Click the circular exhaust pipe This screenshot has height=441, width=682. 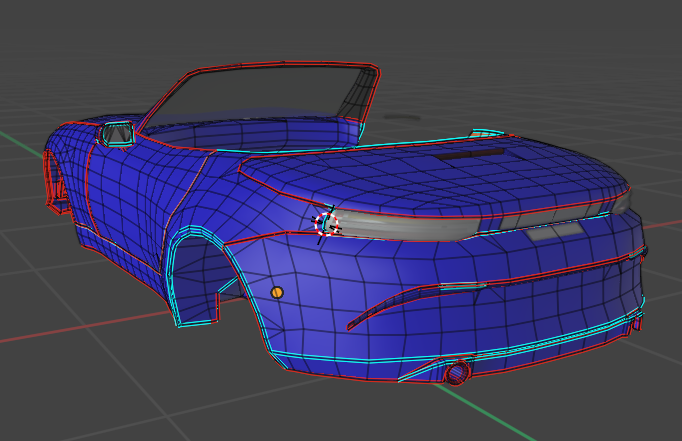[x=457, y=373]
